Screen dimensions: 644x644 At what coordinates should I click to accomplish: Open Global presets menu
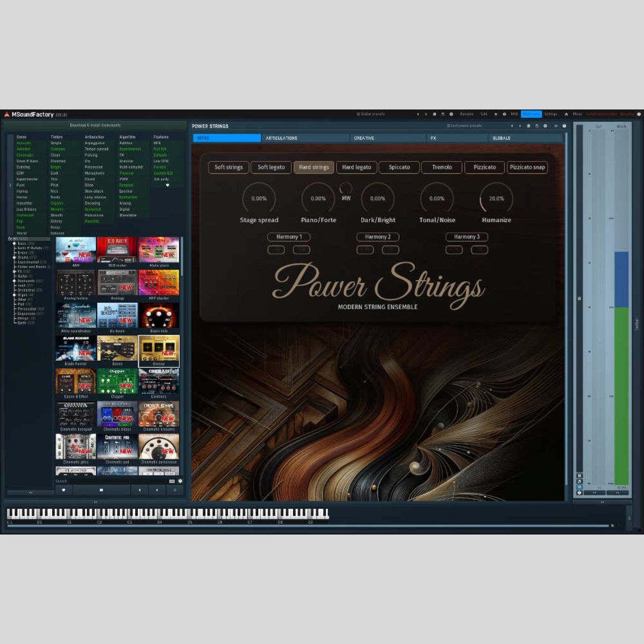[x=371, y=114]
